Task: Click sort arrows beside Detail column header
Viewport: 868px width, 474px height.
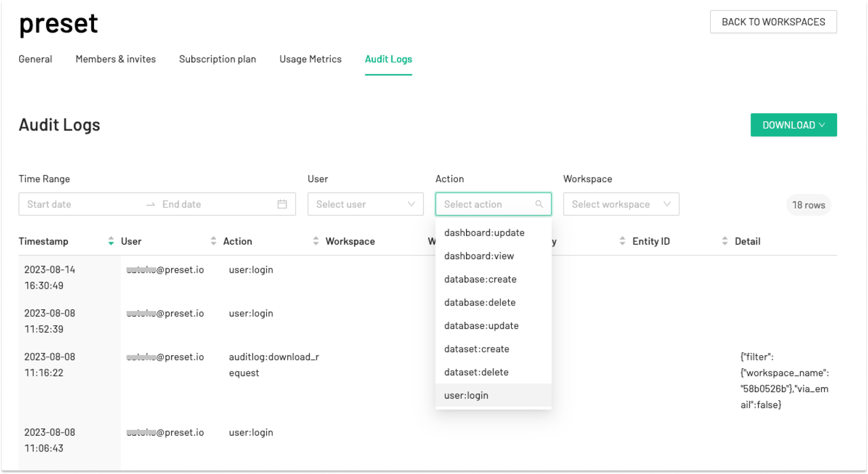Action: point(724,241)
